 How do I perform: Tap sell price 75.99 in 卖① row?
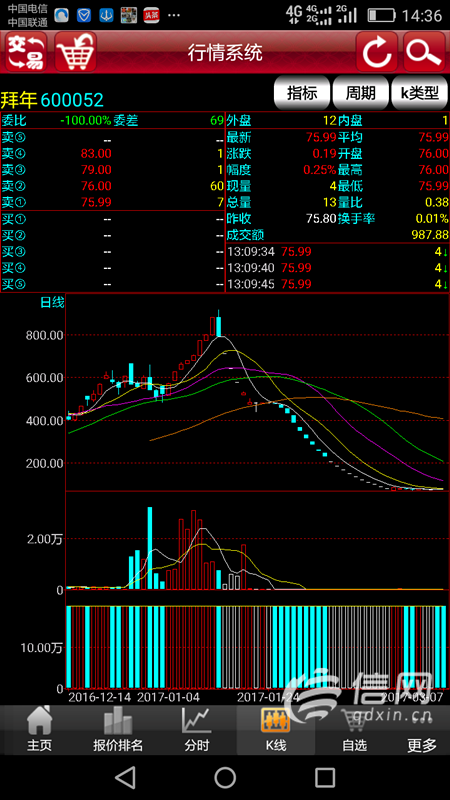click(x=96, y=202)
